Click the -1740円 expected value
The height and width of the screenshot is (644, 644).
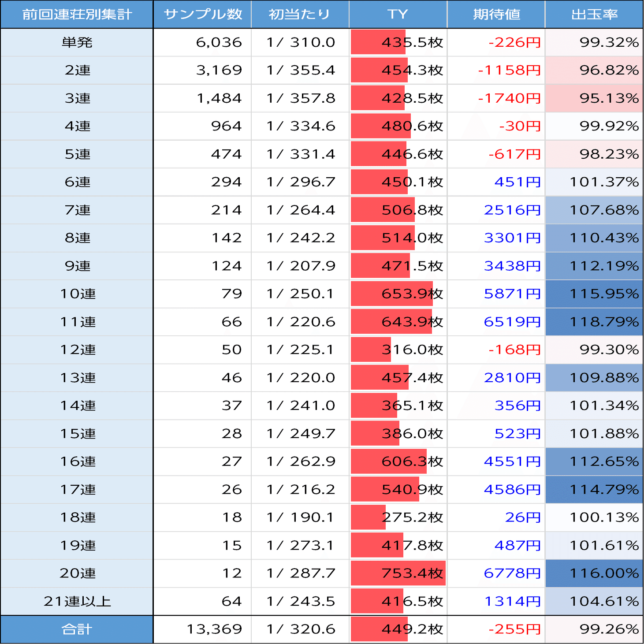pyautogui.click(x=496, y=98)
